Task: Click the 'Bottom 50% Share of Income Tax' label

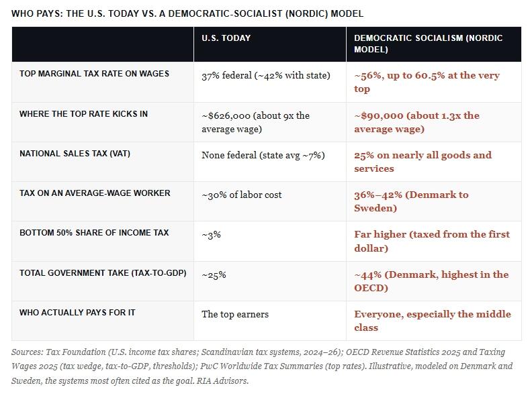Action: [94, 233]
